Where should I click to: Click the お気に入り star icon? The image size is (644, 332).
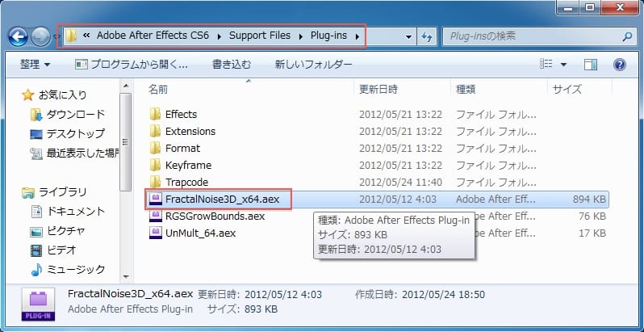pos(28,95)
